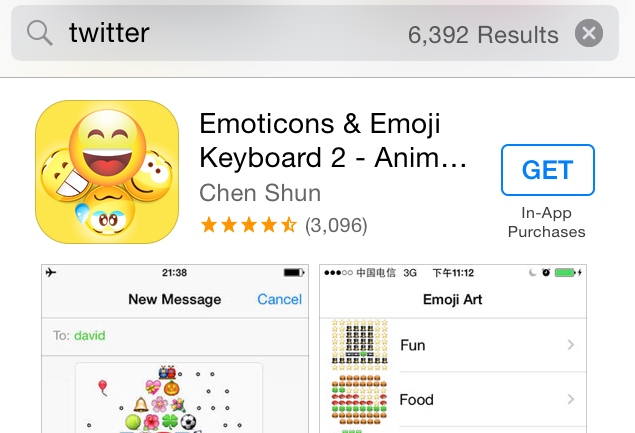The height and width of the screenshot is (433, 635).
Task: Tap the david recipient field
Action: (175, 336)
